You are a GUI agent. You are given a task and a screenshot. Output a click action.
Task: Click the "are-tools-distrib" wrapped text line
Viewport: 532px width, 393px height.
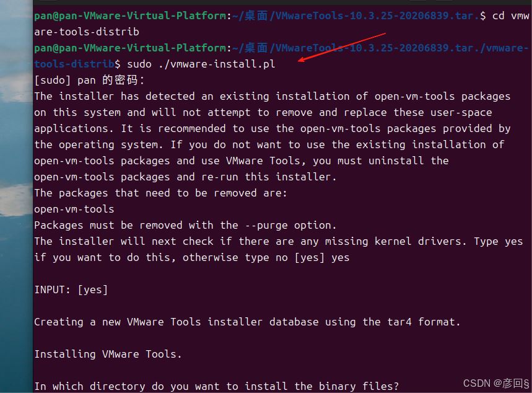click(87, 32)
